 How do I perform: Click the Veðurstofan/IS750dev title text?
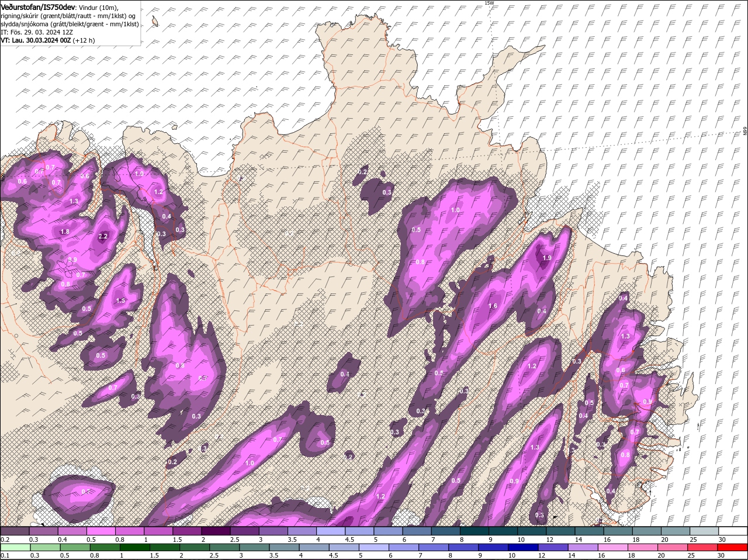pos(39,6)
